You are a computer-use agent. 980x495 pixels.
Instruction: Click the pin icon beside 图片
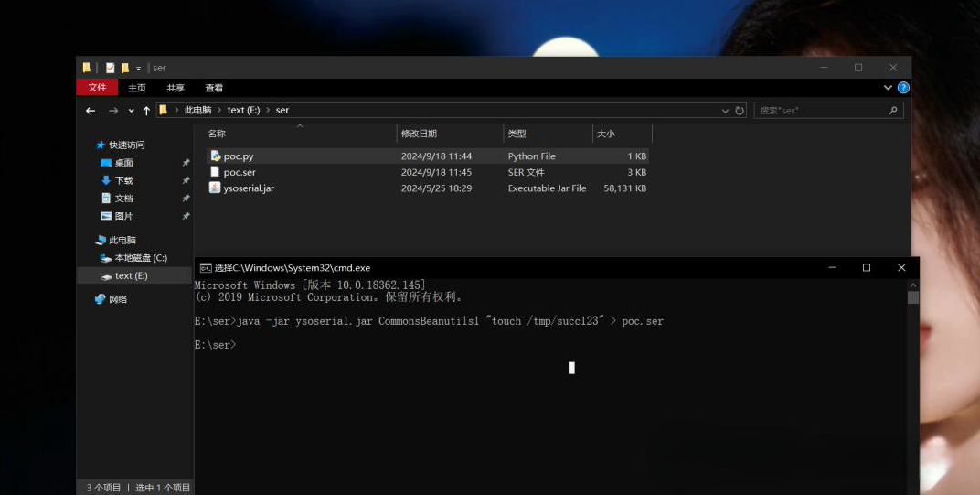pos(186,216)
